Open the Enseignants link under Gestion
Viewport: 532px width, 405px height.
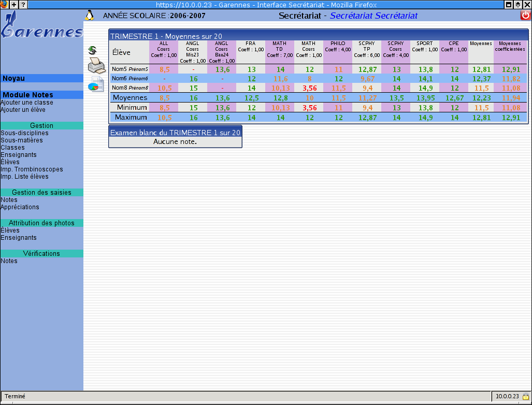coord(19,155)
